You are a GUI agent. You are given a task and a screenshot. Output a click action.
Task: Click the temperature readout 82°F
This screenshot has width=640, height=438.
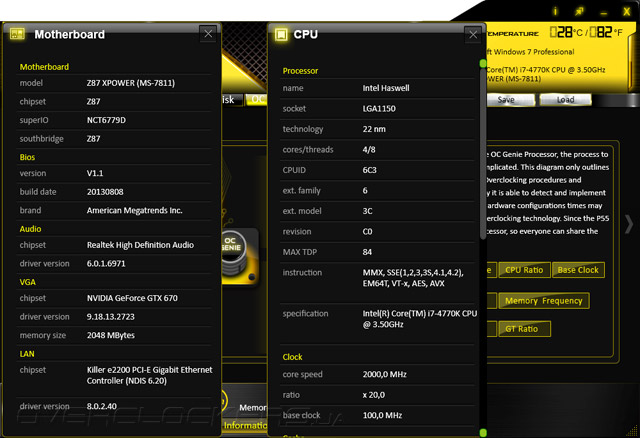point(606,32)
